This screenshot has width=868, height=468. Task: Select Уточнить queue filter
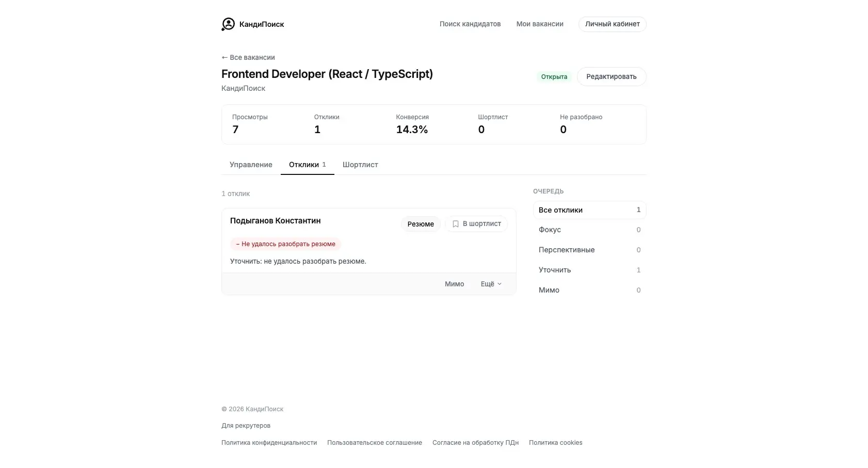tap(589, 270)
